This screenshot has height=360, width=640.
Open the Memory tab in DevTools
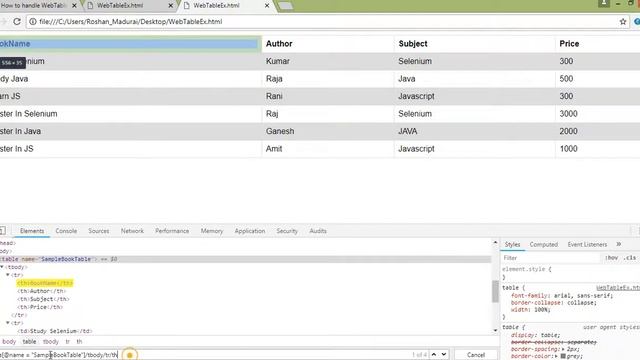pyautogui.click(x=212, y=231)
